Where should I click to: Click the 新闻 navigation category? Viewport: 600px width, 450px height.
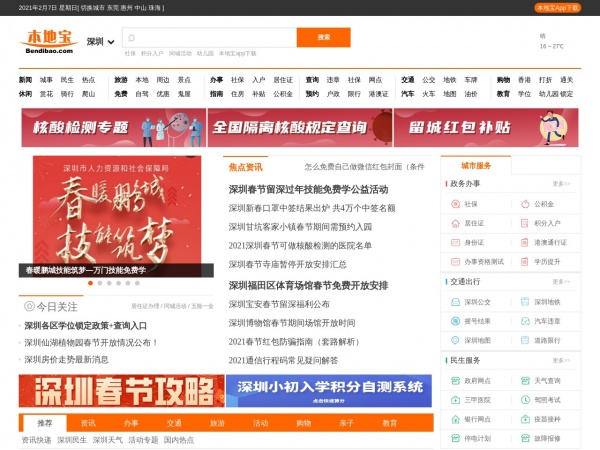pyautogui.click(x=25, y=80)
